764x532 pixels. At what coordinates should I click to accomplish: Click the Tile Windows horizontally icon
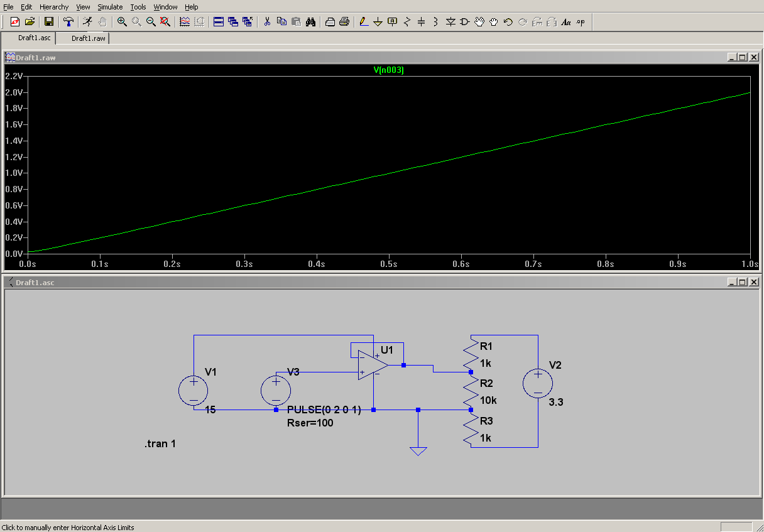pyautogui.click(x=219, y=22)
